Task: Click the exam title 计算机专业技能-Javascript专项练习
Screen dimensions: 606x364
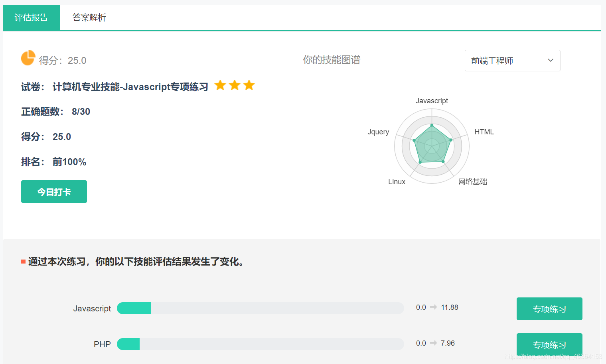Action: pos(130,87)
